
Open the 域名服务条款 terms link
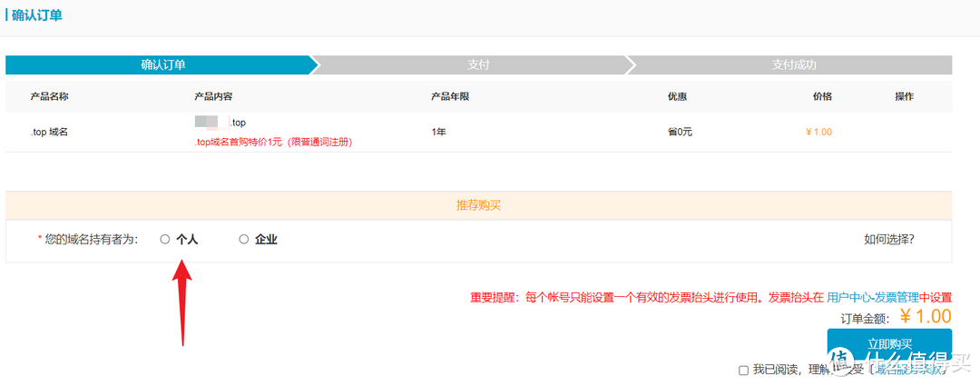point(909,370)
